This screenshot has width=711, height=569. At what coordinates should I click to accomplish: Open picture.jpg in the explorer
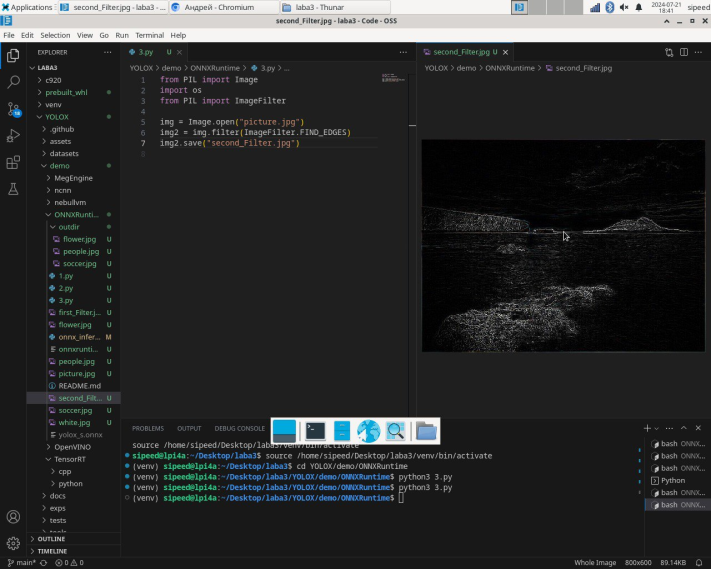(x=76, y=373)
